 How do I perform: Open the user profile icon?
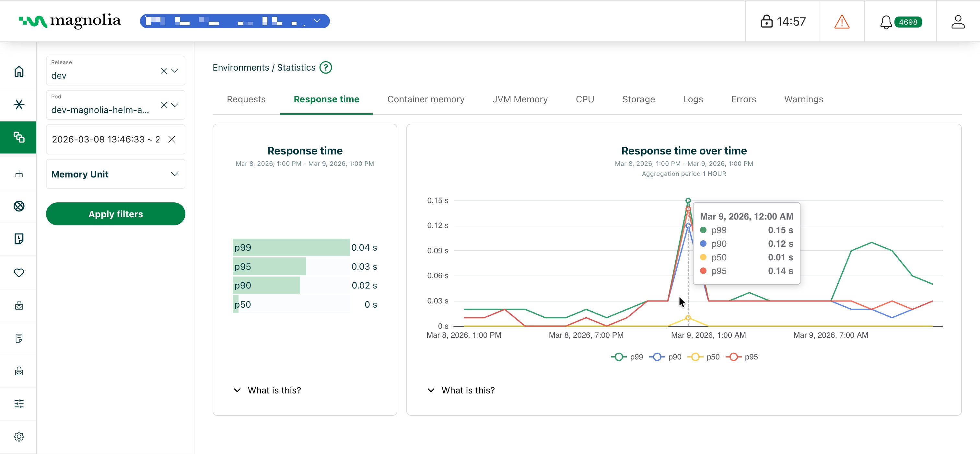pyautogui.click(x=958, y=21)
